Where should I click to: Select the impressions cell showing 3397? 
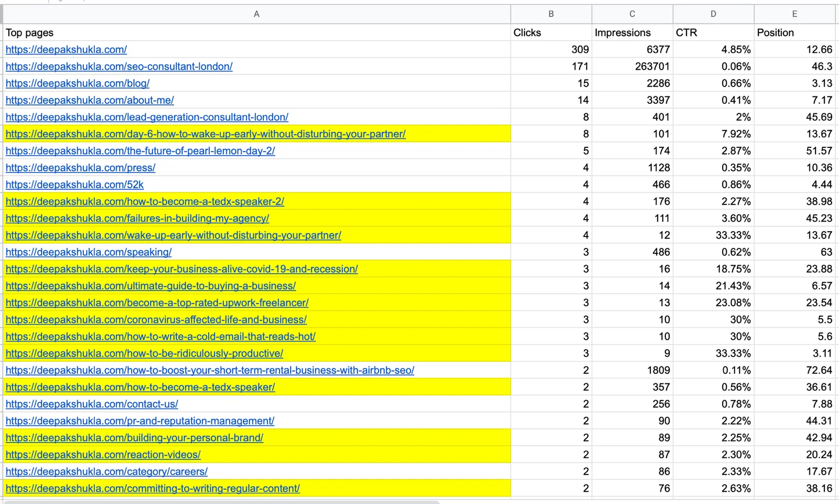tap(632, 100)
